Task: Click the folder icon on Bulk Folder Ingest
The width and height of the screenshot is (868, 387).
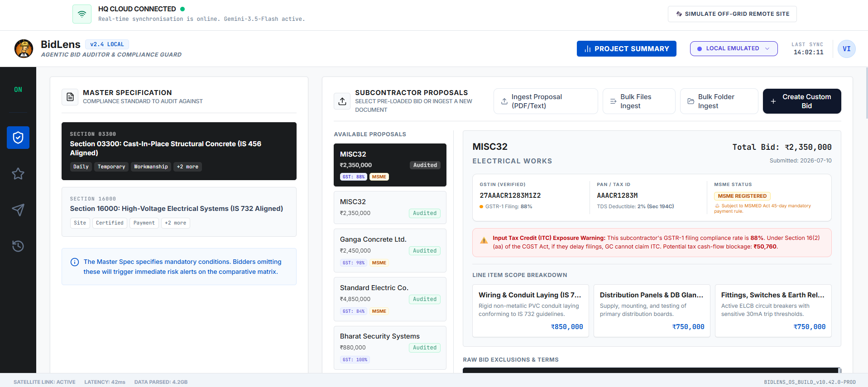Action: [691, 101]
